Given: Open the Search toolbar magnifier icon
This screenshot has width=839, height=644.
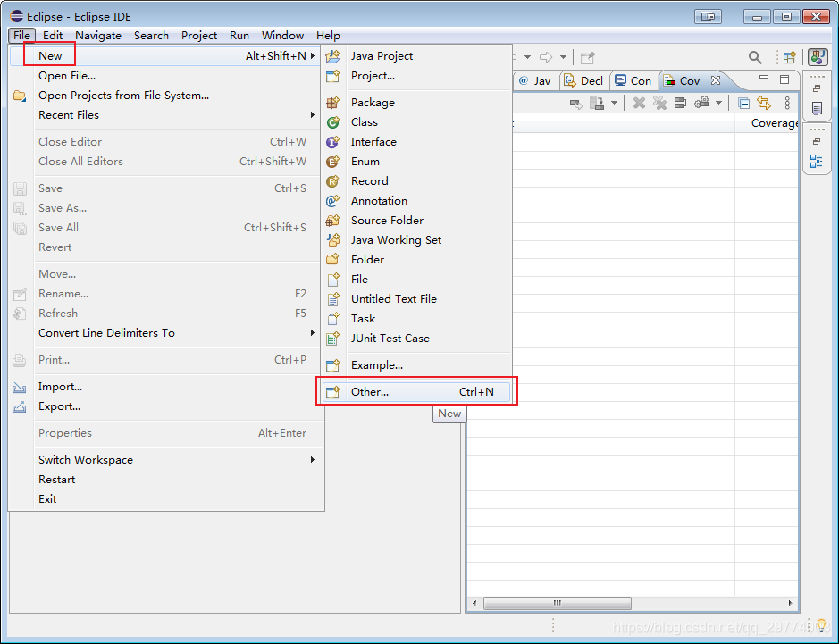Looking at the screenshot, I should 755,56.
